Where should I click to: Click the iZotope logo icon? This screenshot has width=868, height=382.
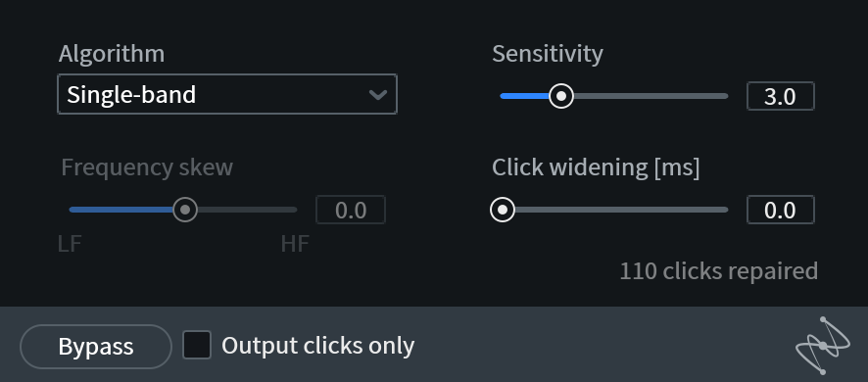coord(823,346)
